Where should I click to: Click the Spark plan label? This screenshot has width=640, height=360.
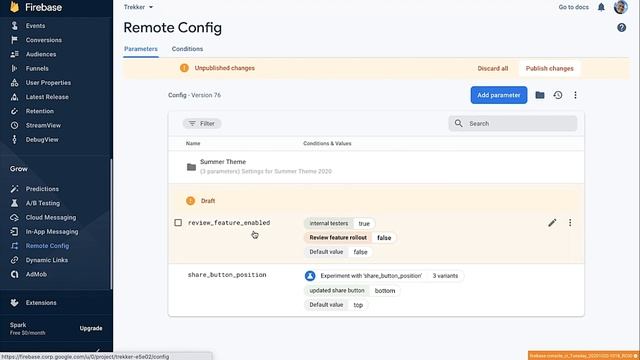pyautogui.click(x=18, y=325)
